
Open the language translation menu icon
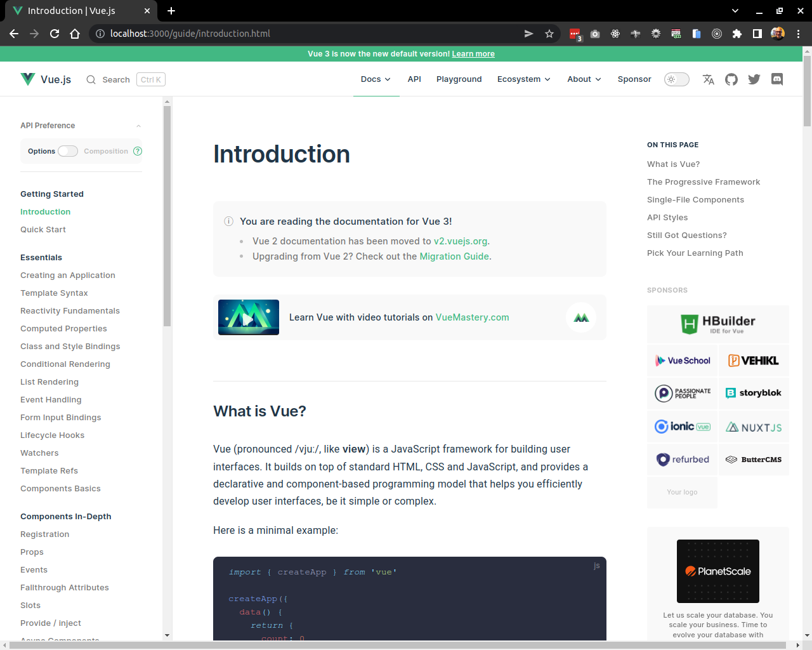tap(709, 79)
